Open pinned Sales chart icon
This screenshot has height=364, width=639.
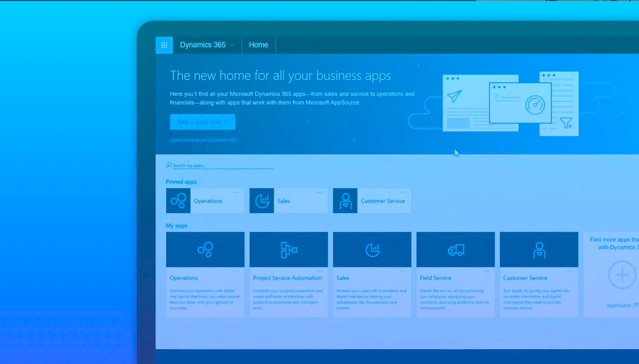(x=262, y=201)
